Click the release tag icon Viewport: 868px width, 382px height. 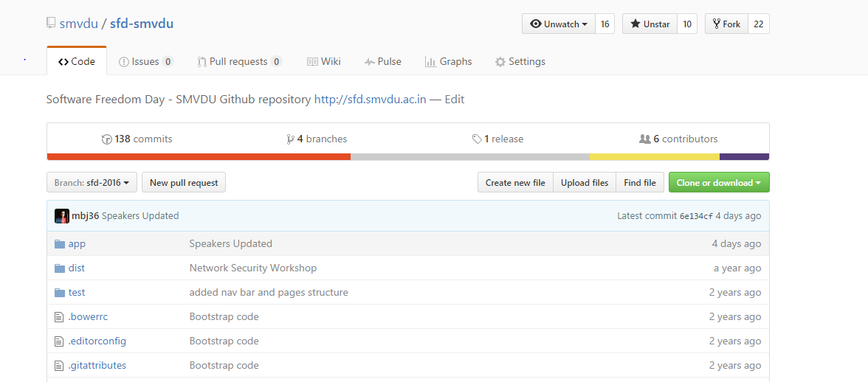point(477,139)
